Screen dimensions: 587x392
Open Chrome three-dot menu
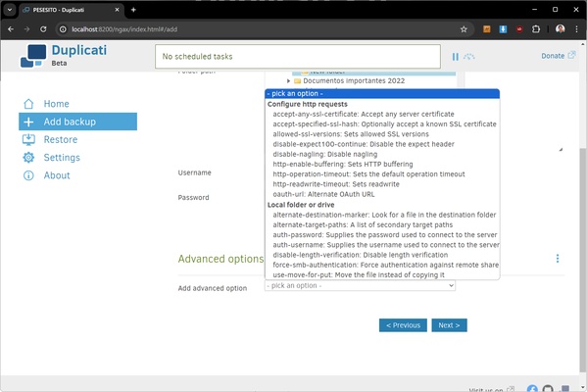pyautogui.click(x=576, y=29)
